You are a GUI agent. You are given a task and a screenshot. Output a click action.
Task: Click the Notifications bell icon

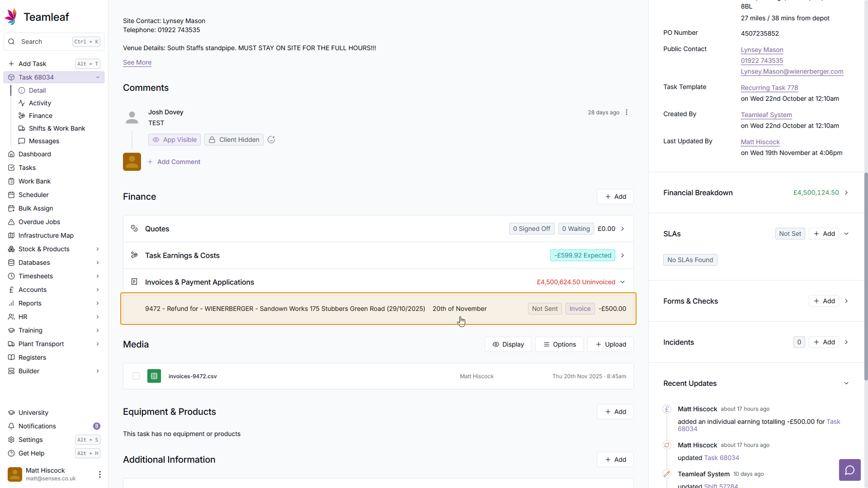click(x=11, y=426)
